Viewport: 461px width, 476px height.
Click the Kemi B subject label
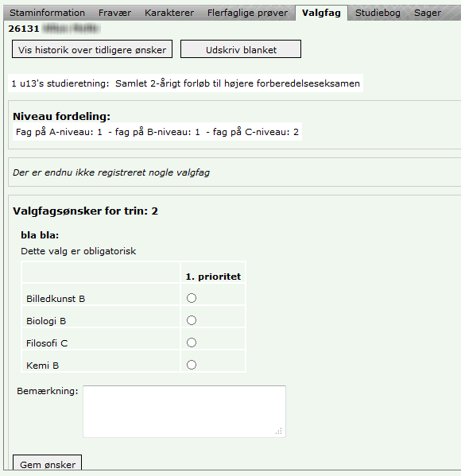[42, 366]
